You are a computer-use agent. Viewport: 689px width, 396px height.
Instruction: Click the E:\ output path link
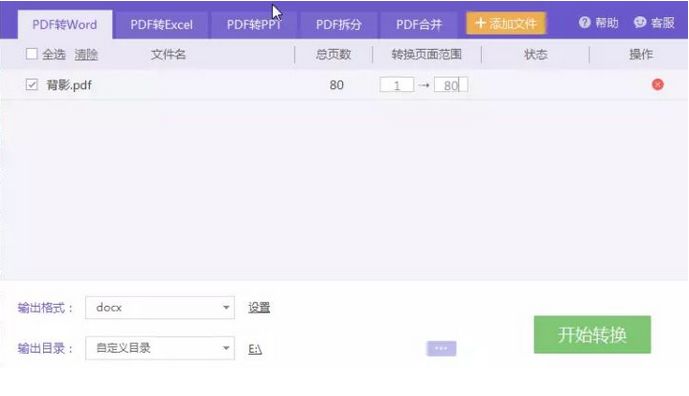255,349
